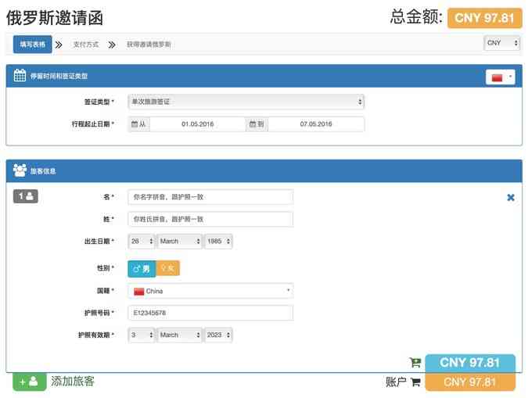Screen dimensions: 532x398
Task: Click the calendar icon in 停留时间 header
Action: pos(20,76)
